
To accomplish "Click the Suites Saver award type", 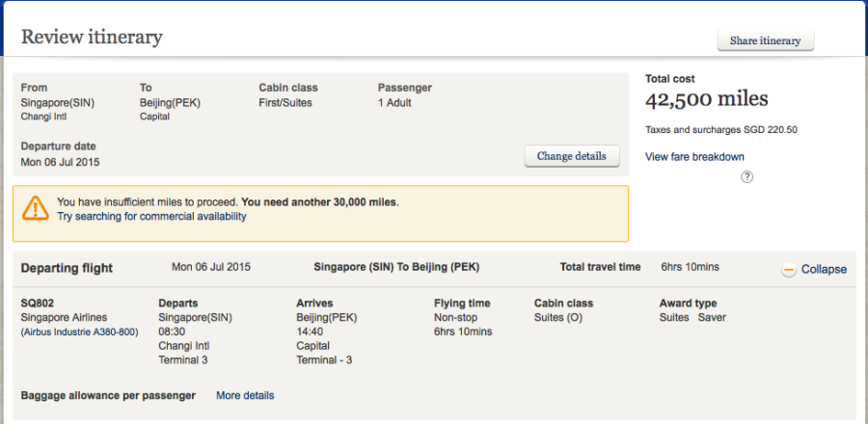I will tap(692, 317).
